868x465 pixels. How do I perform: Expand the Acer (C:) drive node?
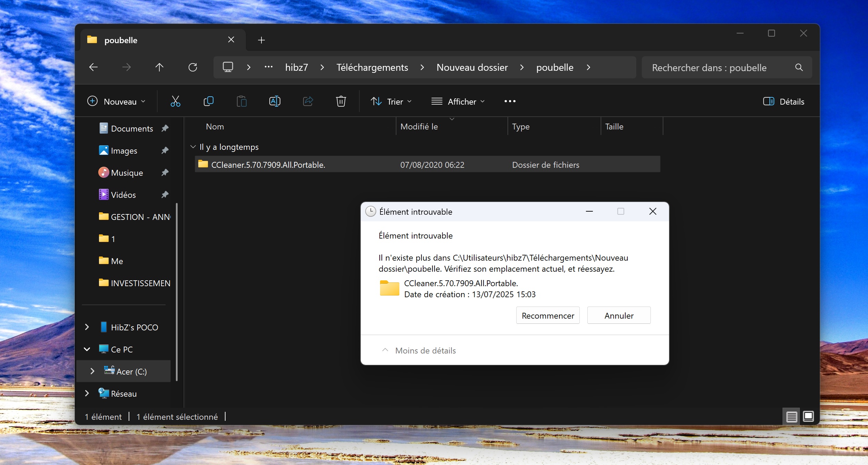(92, 371)
